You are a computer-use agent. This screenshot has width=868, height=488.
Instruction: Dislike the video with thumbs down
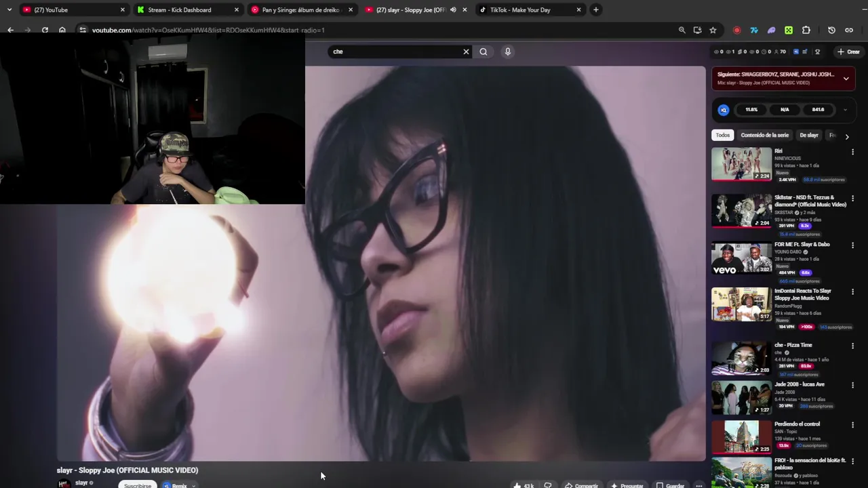coord(548,485)
